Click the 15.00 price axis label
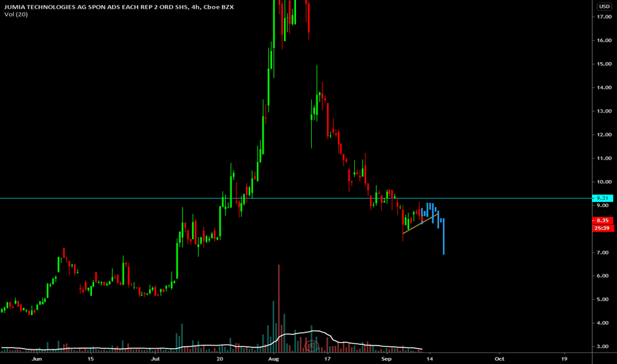 [x=604, y=64]
